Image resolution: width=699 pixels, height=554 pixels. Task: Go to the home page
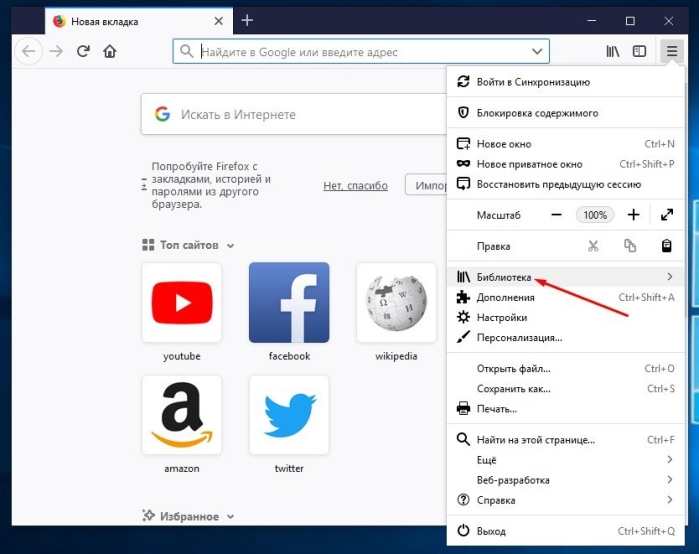coord(110,52)
